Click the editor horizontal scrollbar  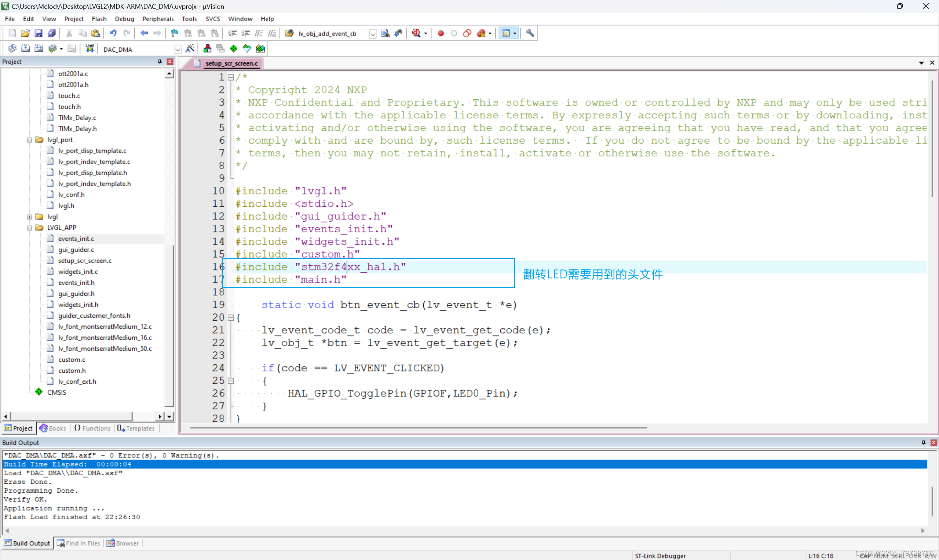(x=415, y=428)
